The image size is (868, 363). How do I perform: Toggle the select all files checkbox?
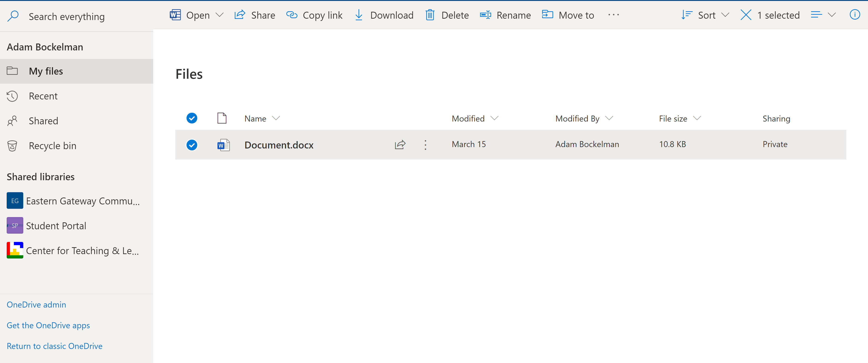(x=192, y=118)
